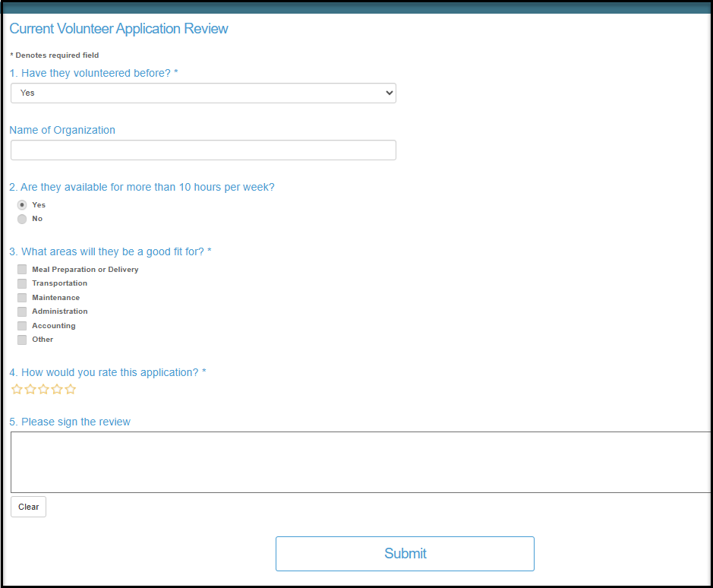This screenshot has width=713, height=588.
Task: Select the second rating star
Action: coord(30,389)
